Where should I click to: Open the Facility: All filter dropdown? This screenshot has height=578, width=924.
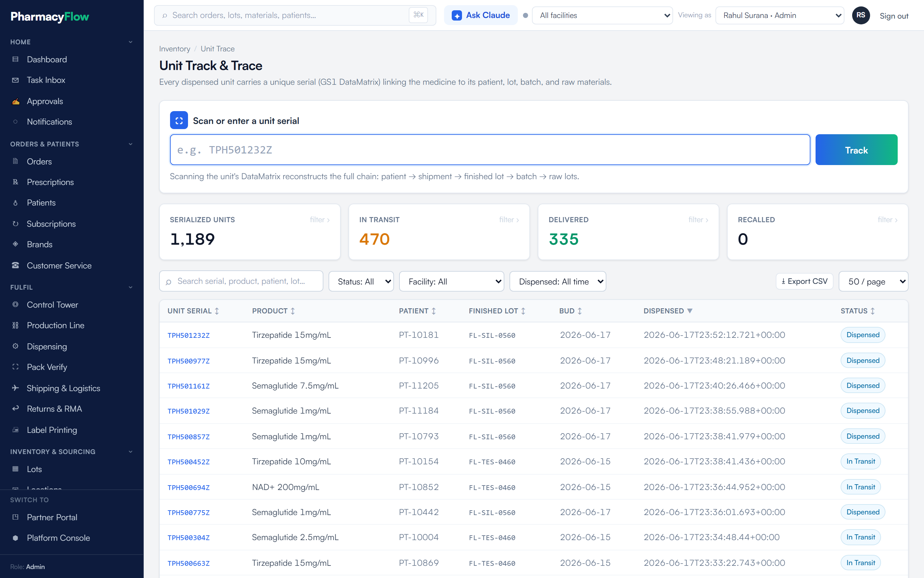click(x=451, y=281)
